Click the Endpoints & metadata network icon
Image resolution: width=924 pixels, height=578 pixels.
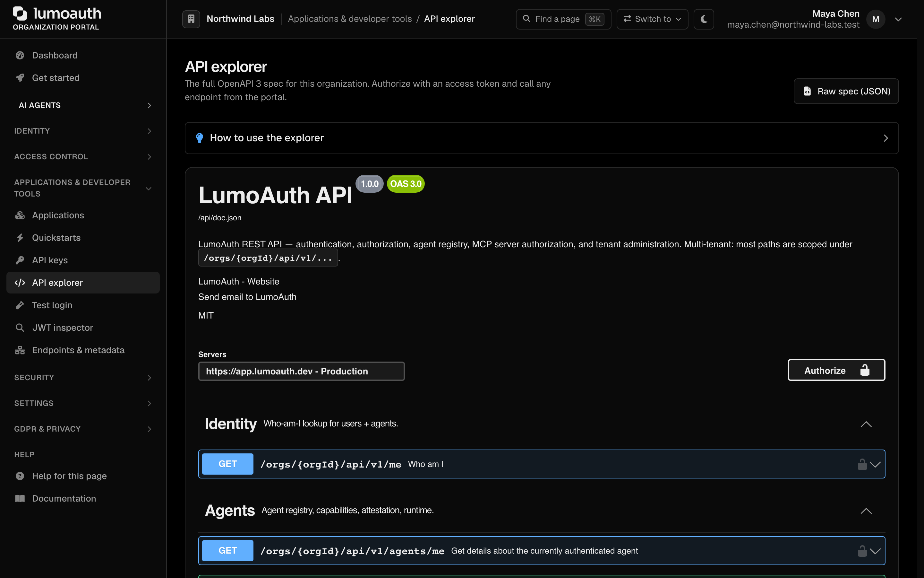[20, 350]
